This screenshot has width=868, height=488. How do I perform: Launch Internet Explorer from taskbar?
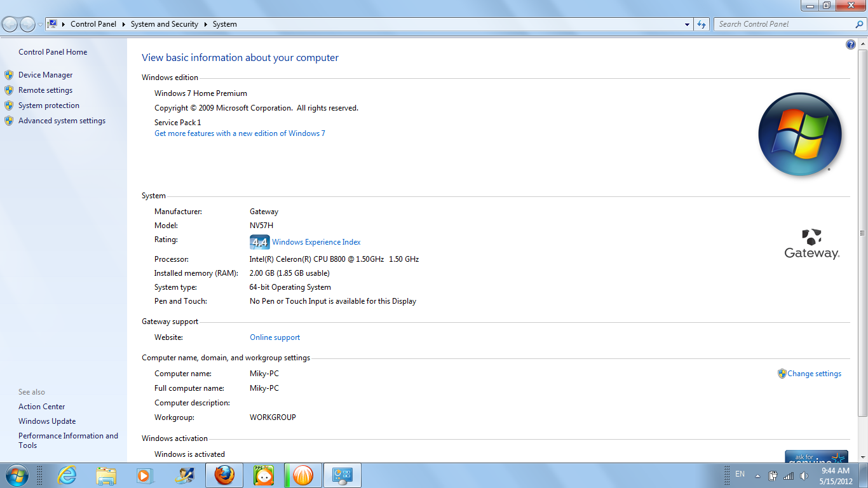[67, 475]
